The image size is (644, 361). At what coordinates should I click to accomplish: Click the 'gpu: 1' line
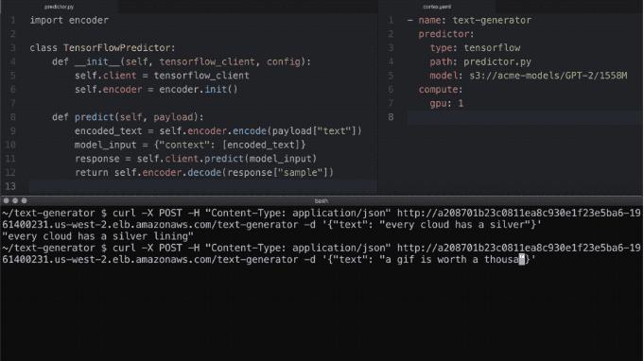coord(446,103)
